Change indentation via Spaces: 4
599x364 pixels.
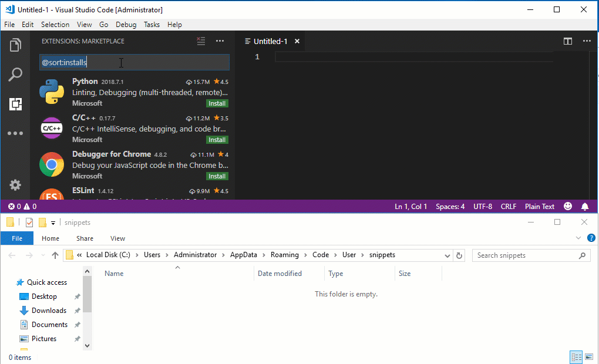(x=450, y=207)
